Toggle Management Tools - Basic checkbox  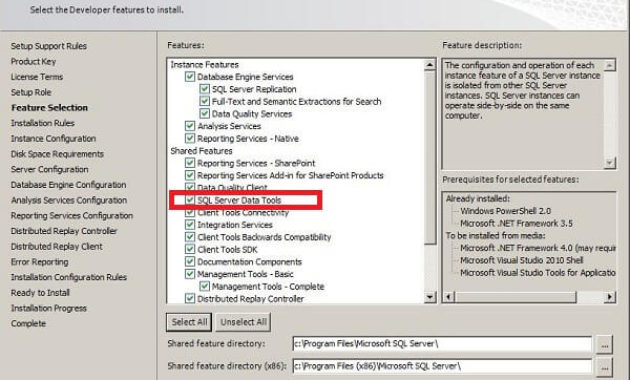[x=190, y=274]
